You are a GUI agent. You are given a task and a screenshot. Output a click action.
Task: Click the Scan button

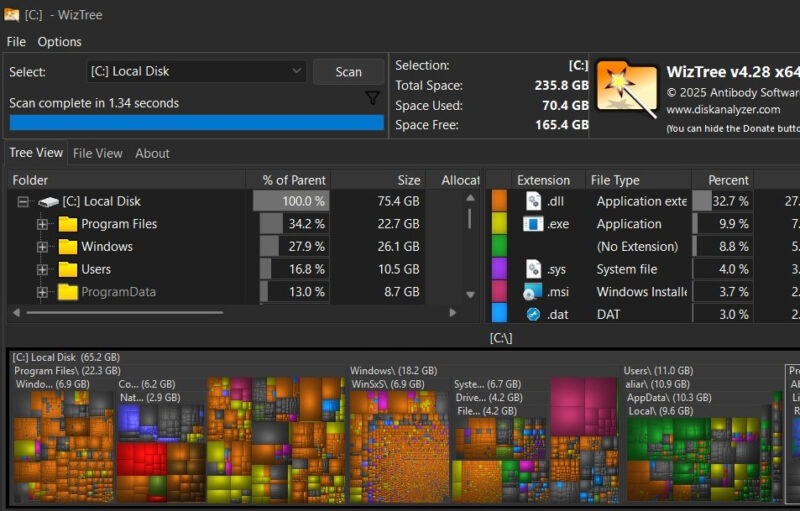click(348, 72)
